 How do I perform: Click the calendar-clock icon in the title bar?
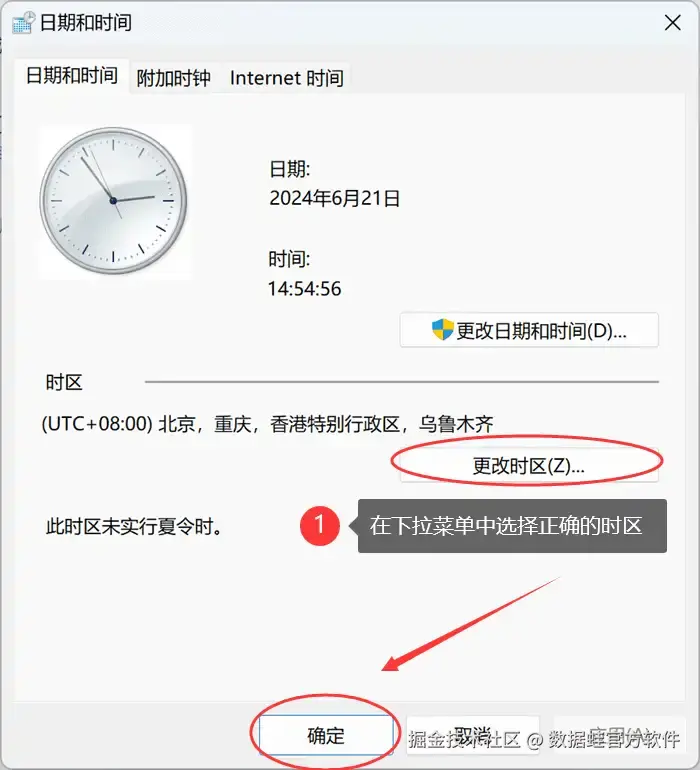click(24, 22)
